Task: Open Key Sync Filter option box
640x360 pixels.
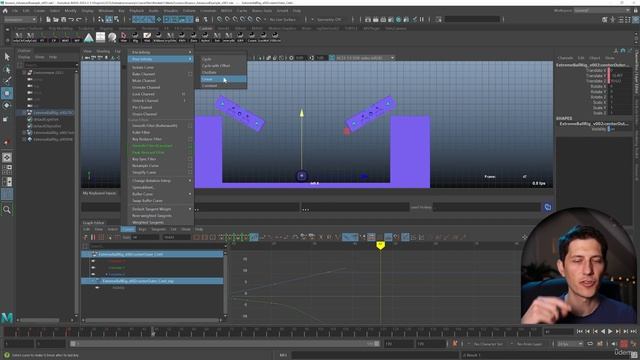Action: (x=190, y=159)
